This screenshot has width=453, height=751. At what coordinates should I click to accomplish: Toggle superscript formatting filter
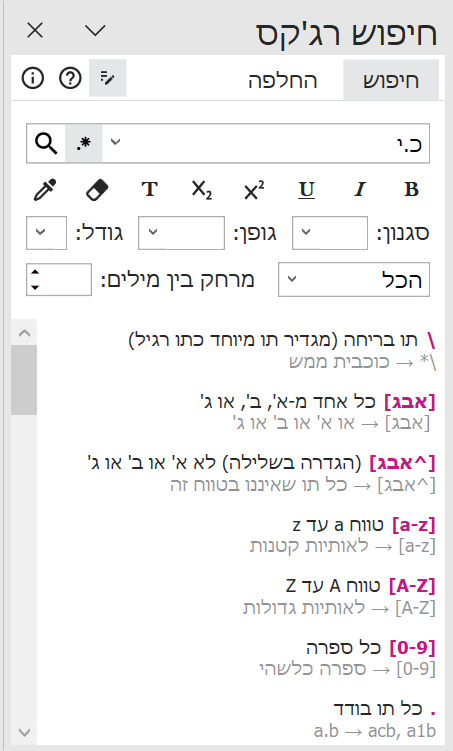click(x=254, y=190)
